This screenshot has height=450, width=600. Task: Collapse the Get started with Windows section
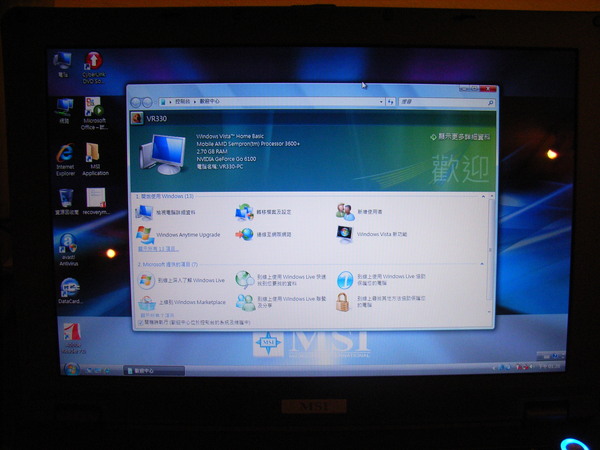coord(483,196)
